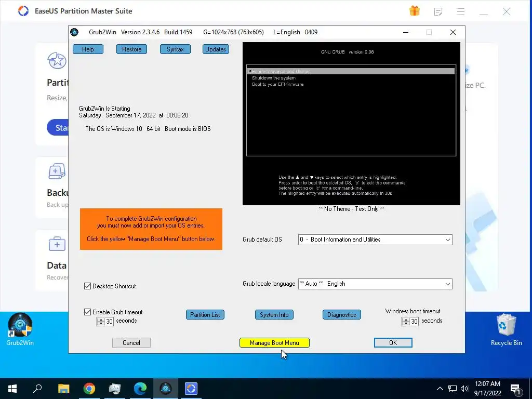Show hidden system tray icons chevron
This screenshot has height=399, width=532.
[440, 389]
